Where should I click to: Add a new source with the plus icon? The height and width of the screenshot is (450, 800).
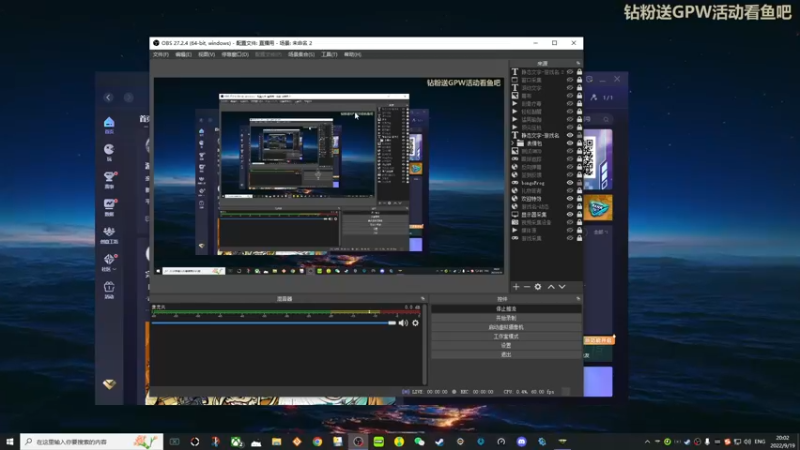click(516, 287)
